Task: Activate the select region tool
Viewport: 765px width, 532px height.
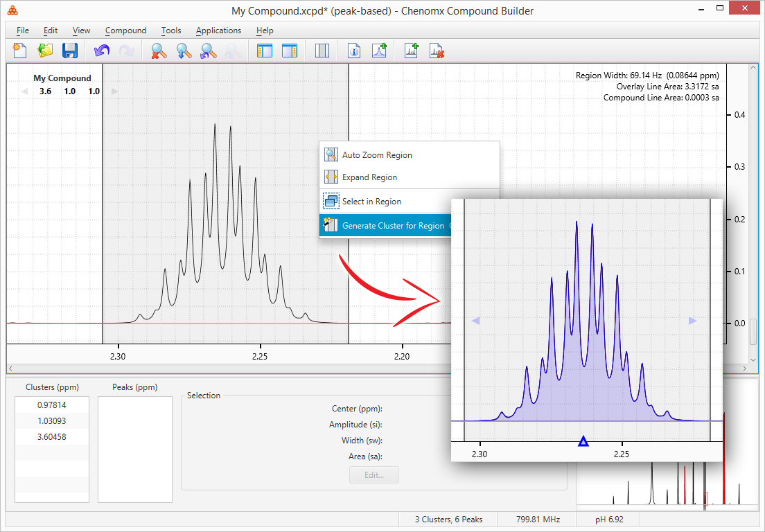Action: 322,51
